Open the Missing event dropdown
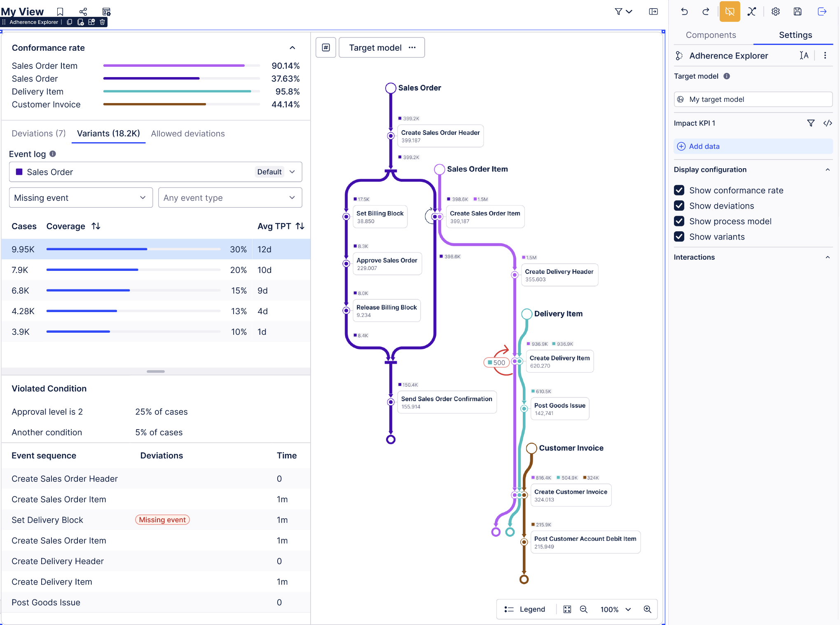The height and width of the screenshot is (625, 840). click(x=81, y=198)
